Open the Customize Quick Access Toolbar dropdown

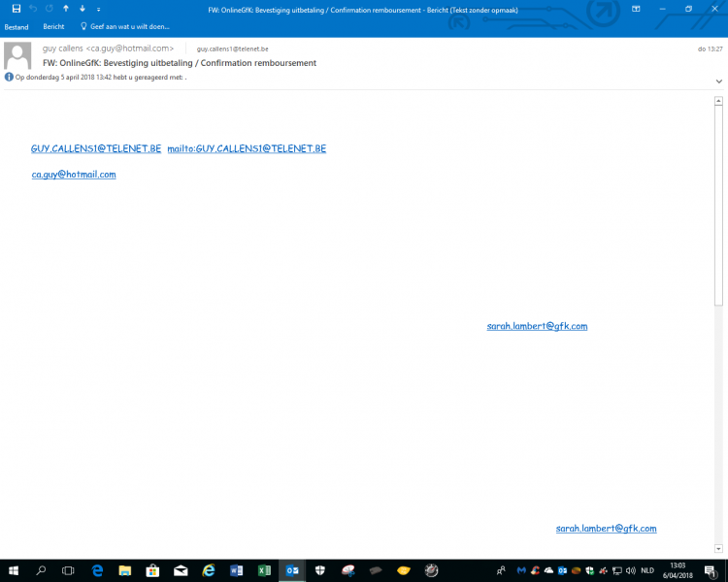pyautogui.click(x=98, y=9)
